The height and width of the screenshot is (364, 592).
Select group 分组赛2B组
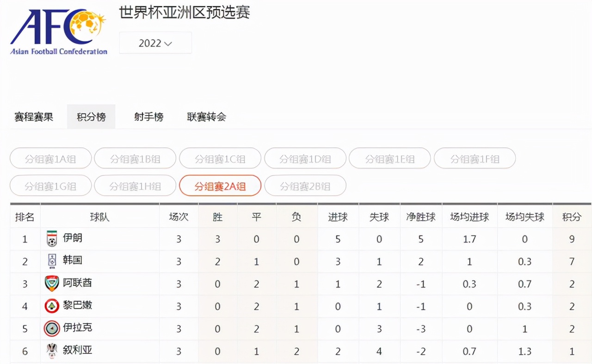(305, 186)
